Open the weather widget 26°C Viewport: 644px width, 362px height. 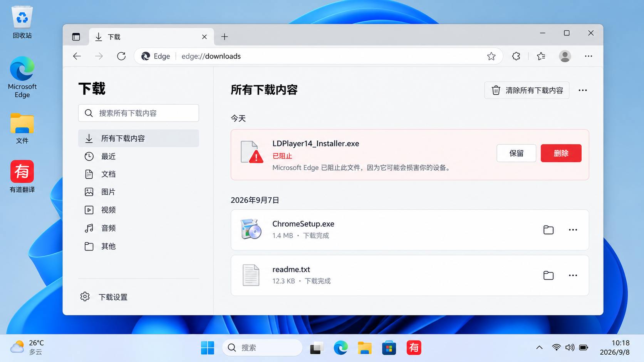27,347
